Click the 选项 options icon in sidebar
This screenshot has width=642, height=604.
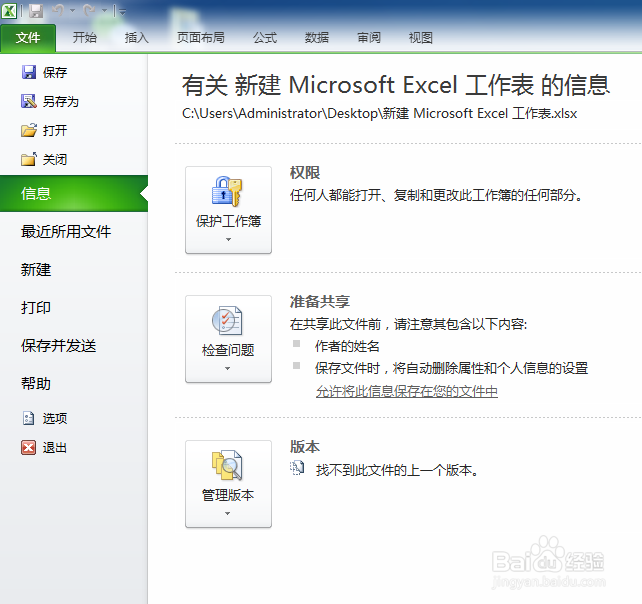coord(29,418)
